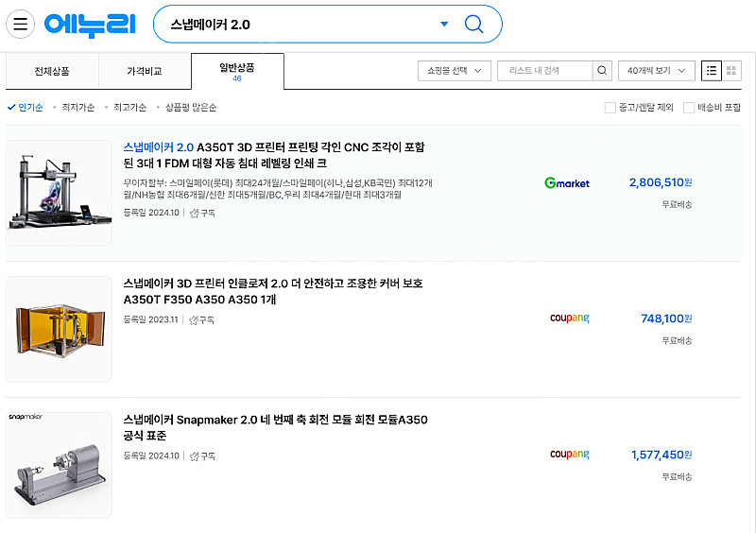Click the 2,806,510원 price
Image resolution: width=756 pixels, height=533 pixels.
pos(661,182)
